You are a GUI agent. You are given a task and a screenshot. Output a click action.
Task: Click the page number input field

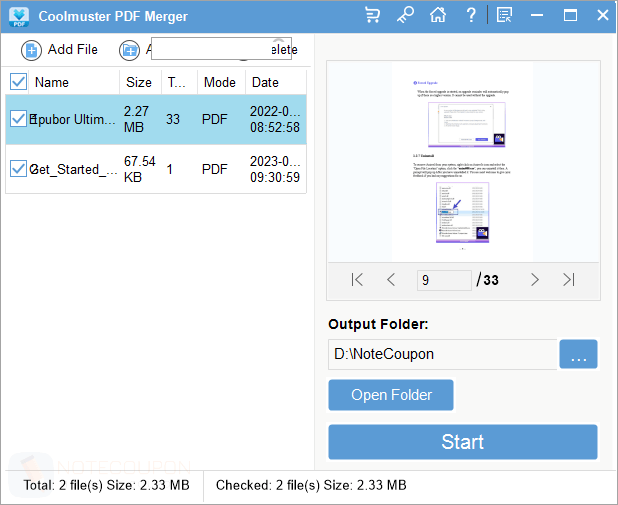[444, 280]
